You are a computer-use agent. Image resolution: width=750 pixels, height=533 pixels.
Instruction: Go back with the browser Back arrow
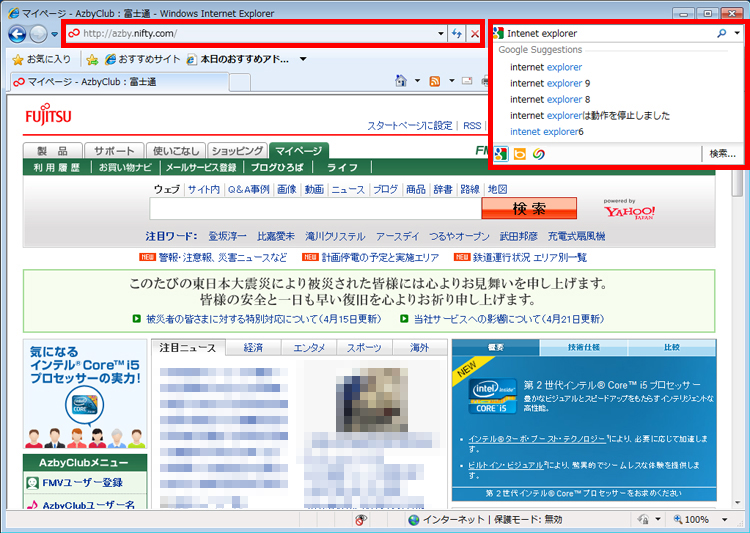(17, 34)
